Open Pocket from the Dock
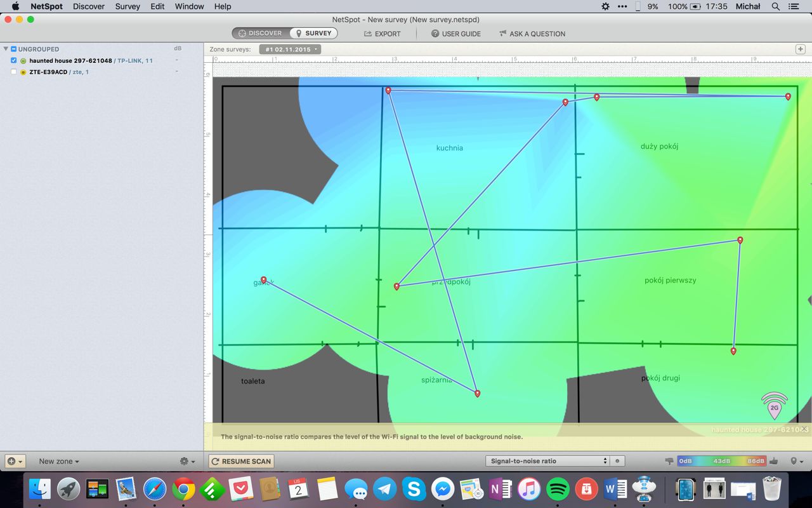Screen dimensions: 812x508 pyautogui.click(x=241, y=489)
